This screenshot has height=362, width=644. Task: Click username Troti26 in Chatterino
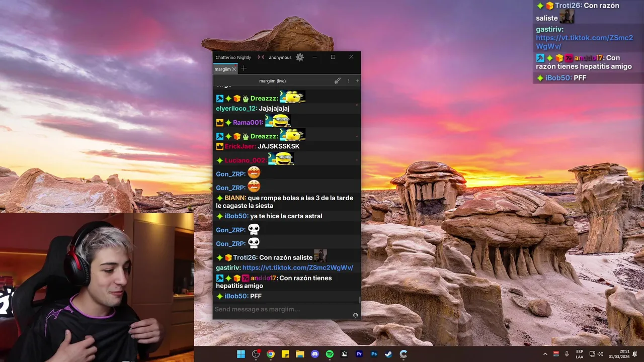tap(245, 257)
